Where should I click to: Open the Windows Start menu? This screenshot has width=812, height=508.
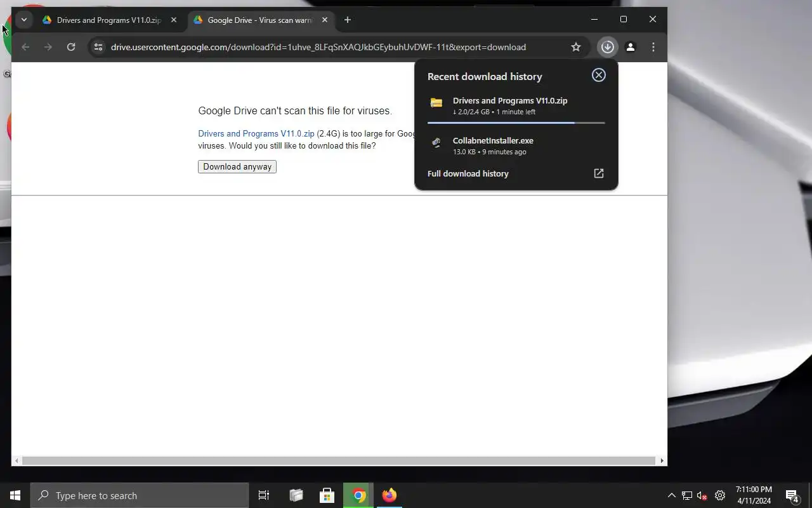(x=15, y=495)
